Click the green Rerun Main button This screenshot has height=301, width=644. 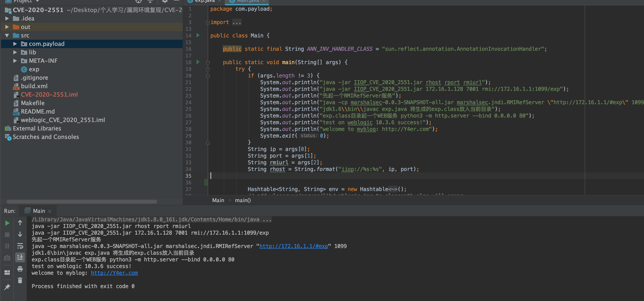point(7,223)
